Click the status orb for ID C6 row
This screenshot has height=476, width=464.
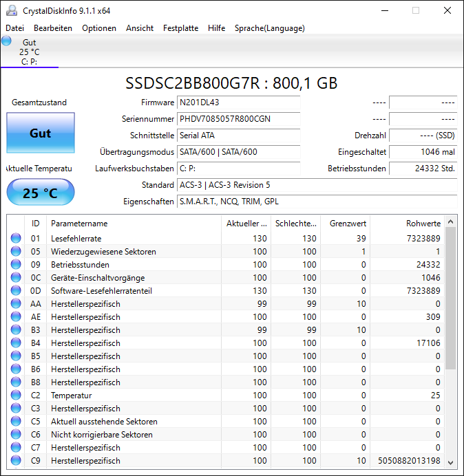click(16, 434)
